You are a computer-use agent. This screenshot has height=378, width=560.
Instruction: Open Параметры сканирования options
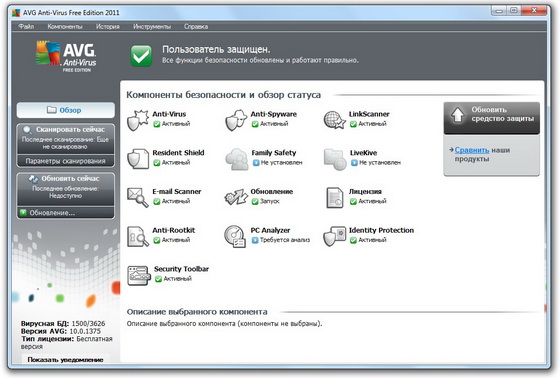(x=65, y=161)
